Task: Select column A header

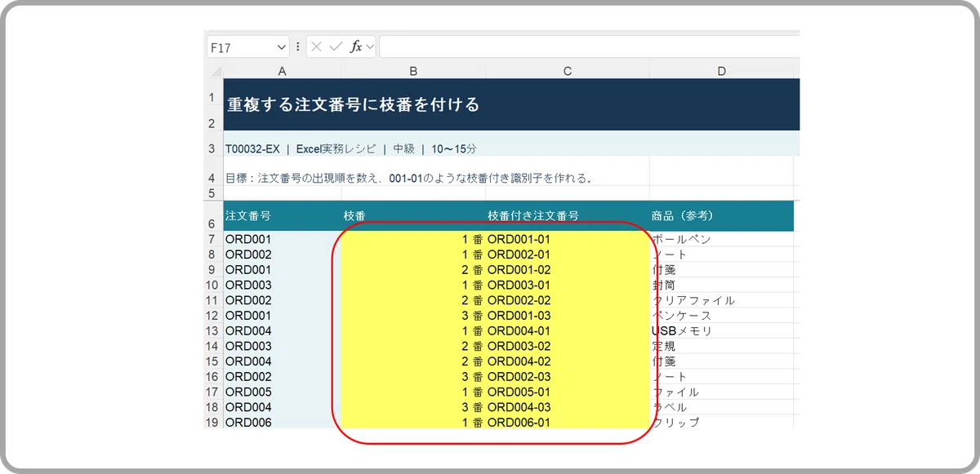Action: point(283,71)
